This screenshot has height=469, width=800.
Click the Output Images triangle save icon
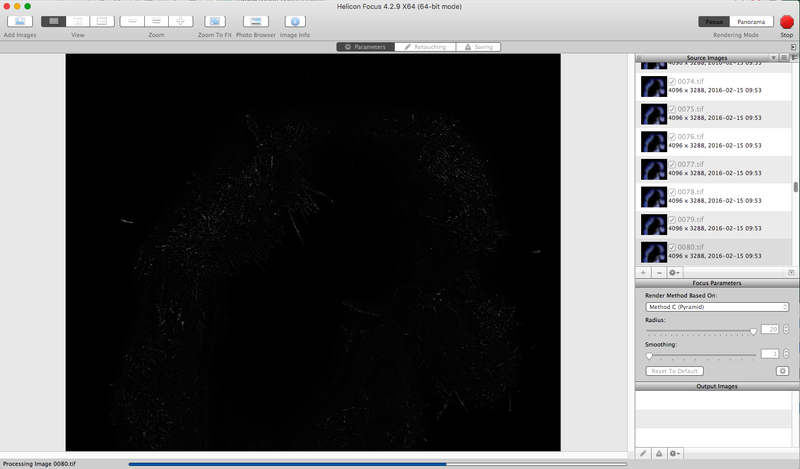[659, 453]
